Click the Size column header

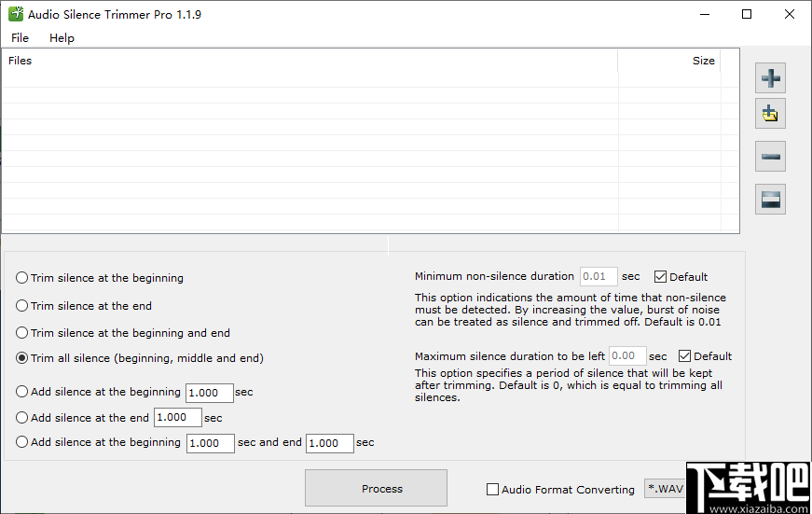point(669,61)
